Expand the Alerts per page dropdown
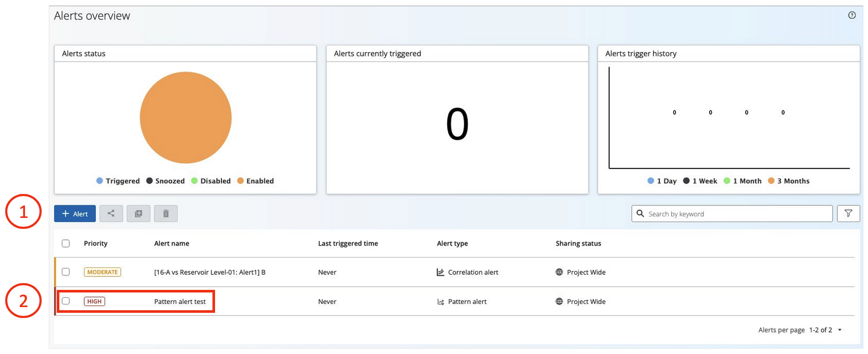Screen dimensions: 868x354 [x=840, y=330]
